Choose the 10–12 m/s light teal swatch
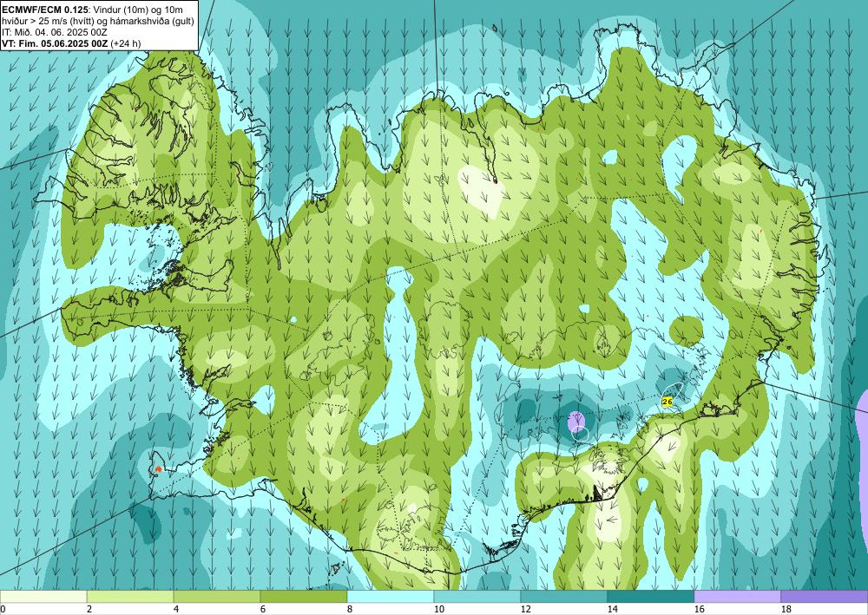Screen dimensions: 868x615 477,596
